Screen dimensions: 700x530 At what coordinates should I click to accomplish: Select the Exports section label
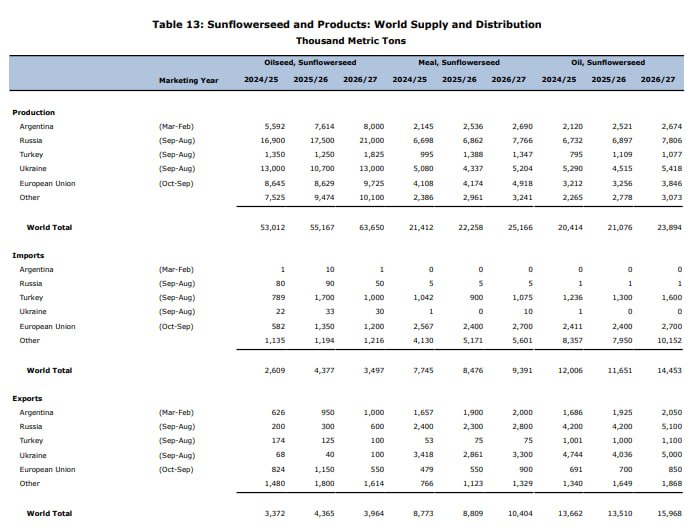(27, 398)
